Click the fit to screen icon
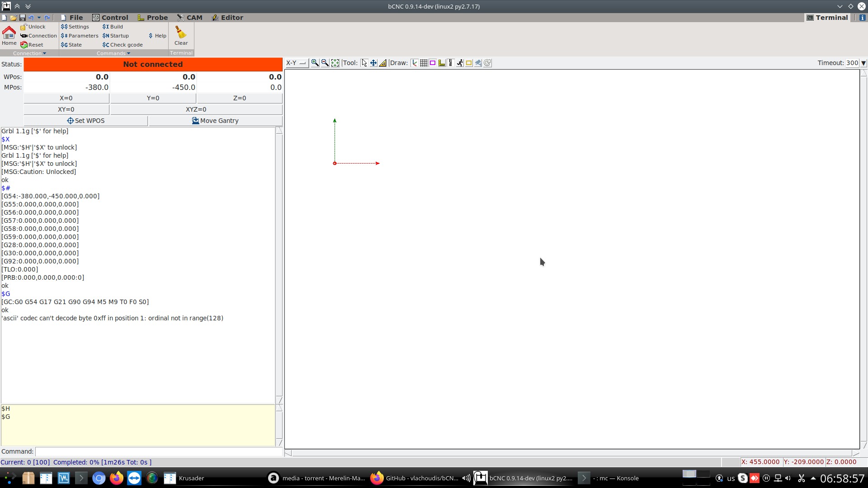The width and height of the screenshot is (868, 488). coord(335,63)
